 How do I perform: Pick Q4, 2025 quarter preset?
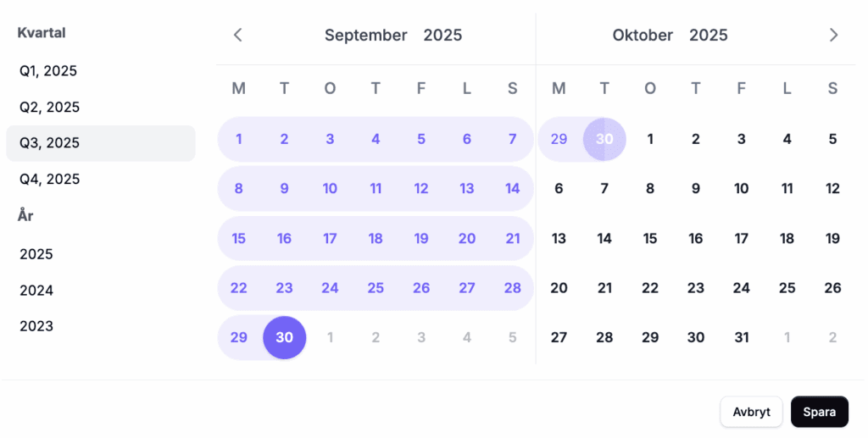49,179
